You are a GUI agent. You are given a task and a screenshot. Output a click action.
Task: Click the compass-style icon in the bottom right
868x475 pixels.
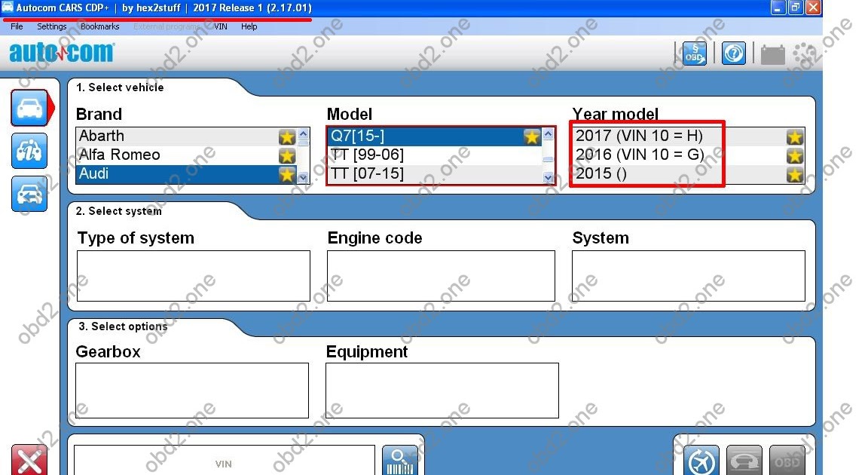[701, 461]
